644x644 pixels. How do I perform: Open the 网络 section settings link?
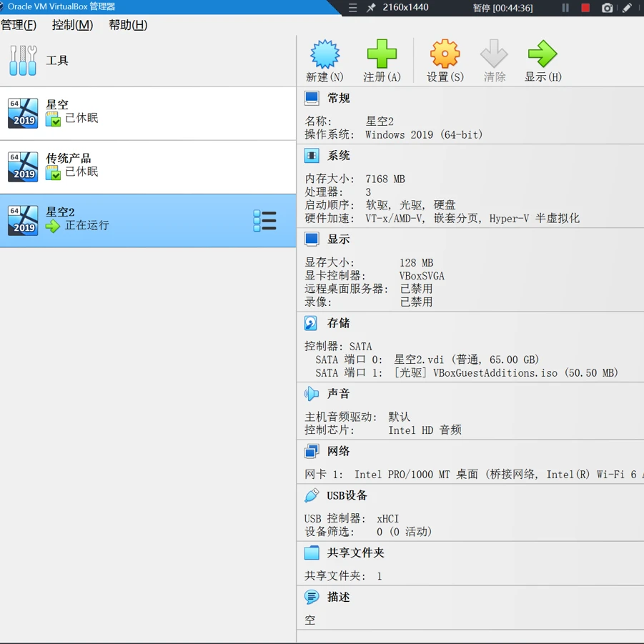337,451
